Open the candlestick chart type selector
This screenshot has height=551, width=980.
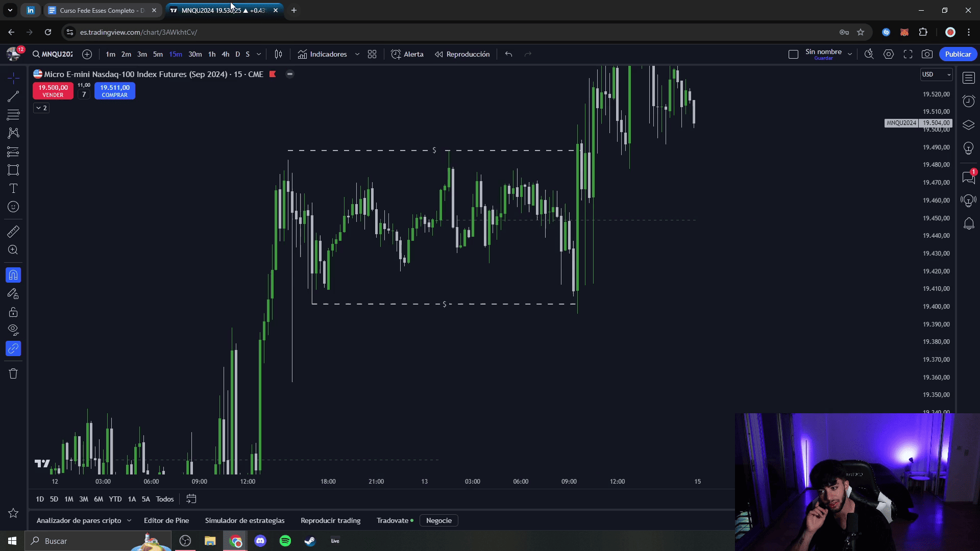click(278, 54)
